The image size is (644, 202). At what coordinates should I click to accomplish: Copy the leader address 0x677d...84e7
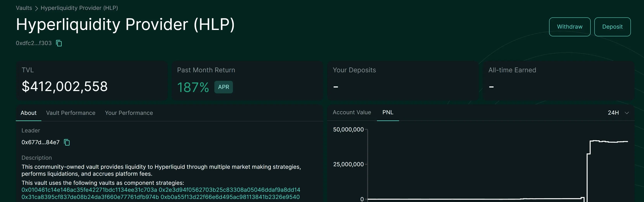(67, 142)
